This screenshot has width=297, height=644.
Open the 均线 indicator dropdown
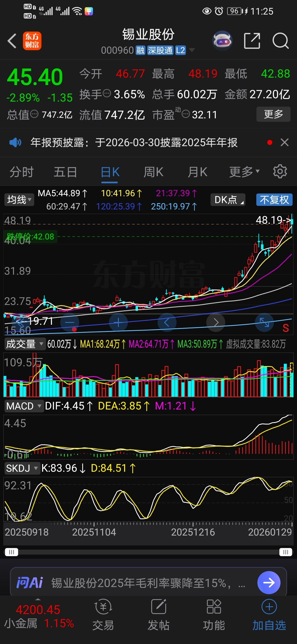19,200
